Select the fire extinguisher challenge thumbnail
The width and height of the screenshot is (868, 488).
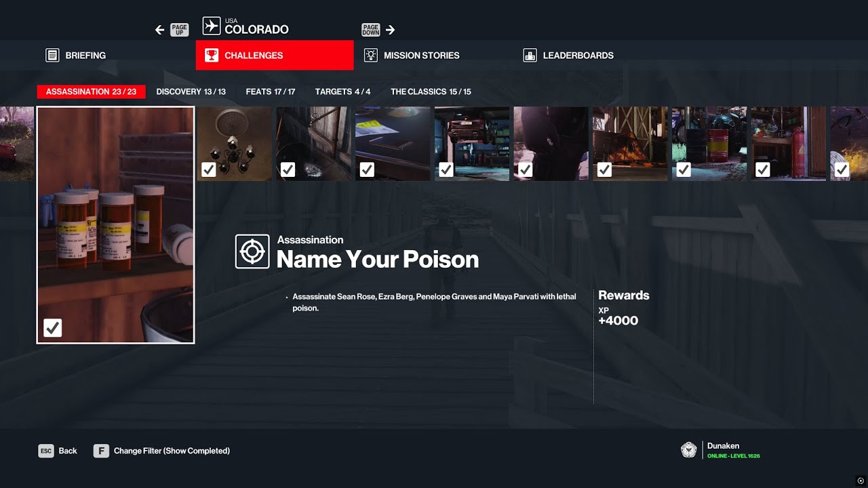[789, 144]
